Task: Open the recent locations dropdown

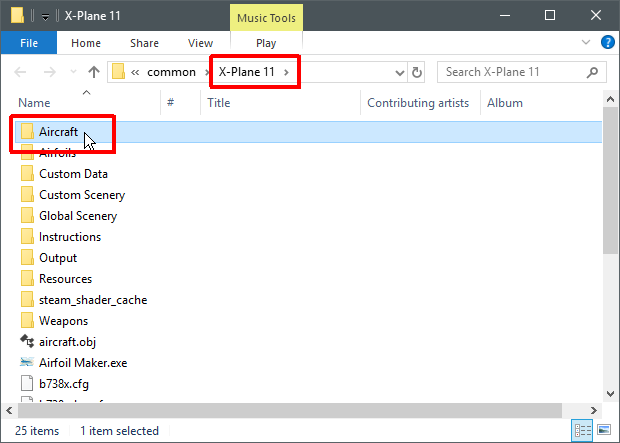Action: coord(73,72)
